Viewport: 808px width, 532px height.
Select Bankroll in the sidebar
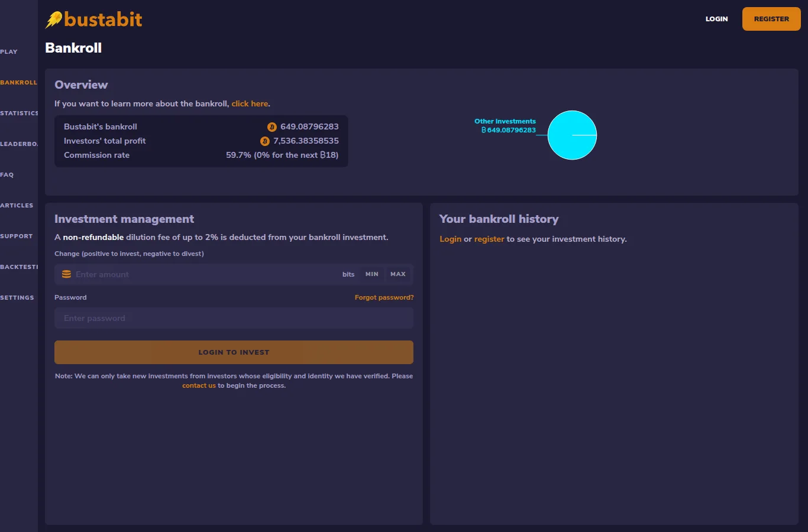[18, 83]
